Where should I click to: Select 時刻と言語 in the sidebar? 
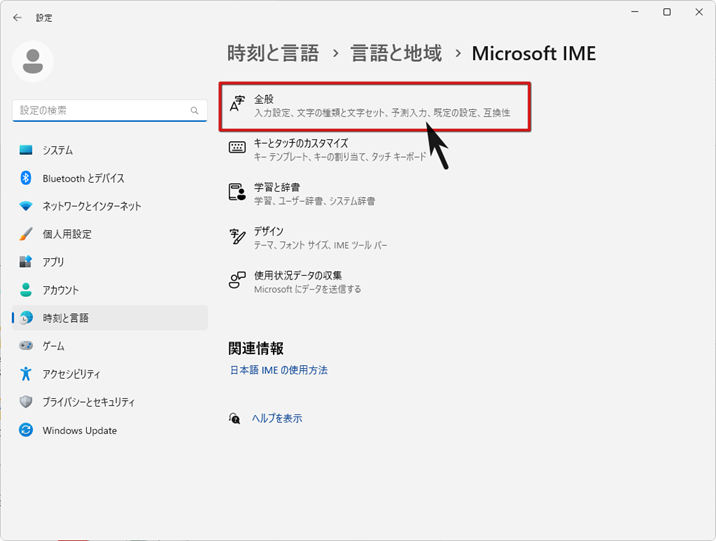pos(110,317)
